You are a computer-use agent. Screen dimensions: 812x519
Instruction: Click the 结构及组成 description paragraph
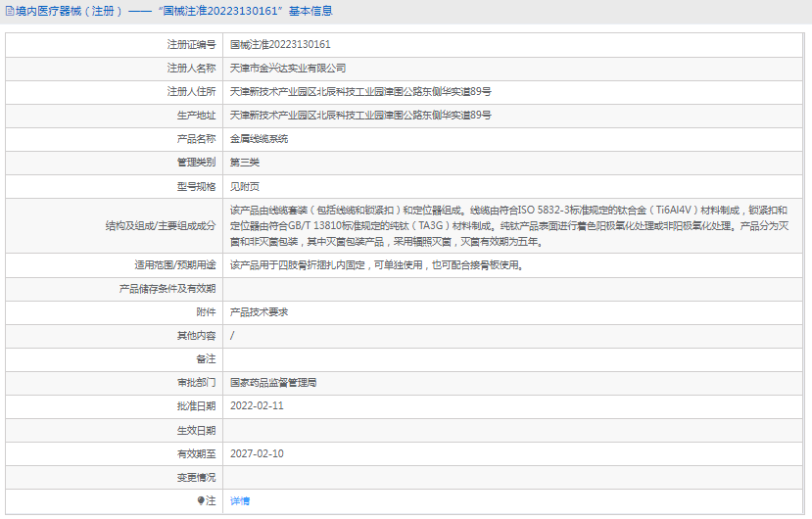click(x=509, y=226)
